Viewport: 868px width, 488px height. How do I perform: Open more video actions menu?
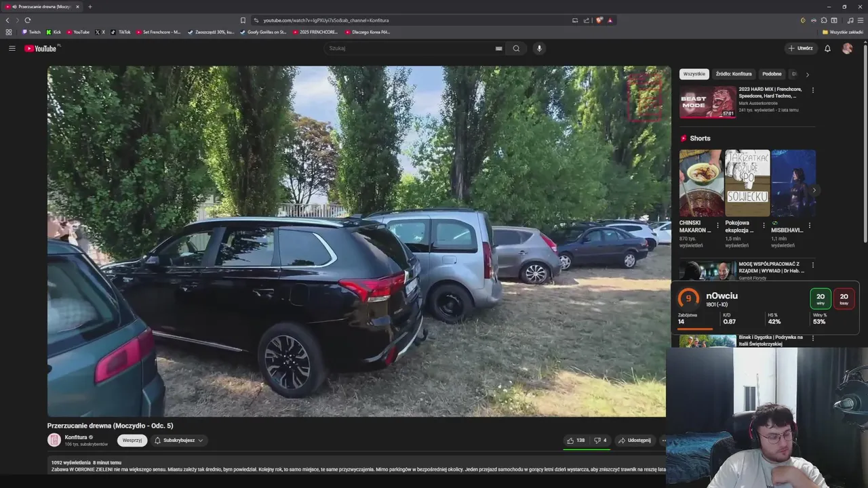coord(663,441)
